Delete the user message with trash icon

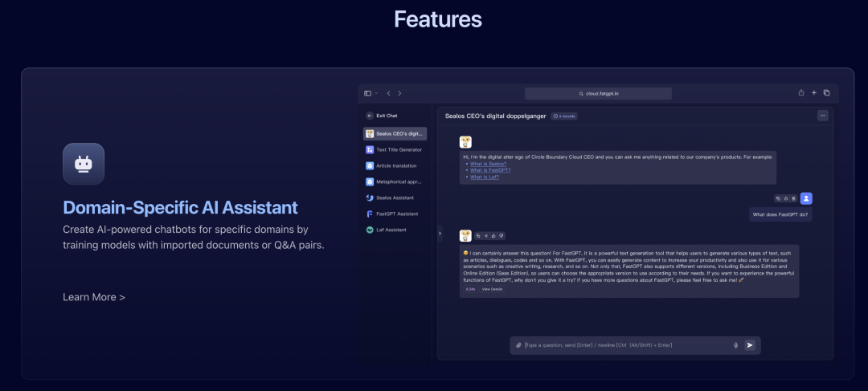[x=792, y=198]
